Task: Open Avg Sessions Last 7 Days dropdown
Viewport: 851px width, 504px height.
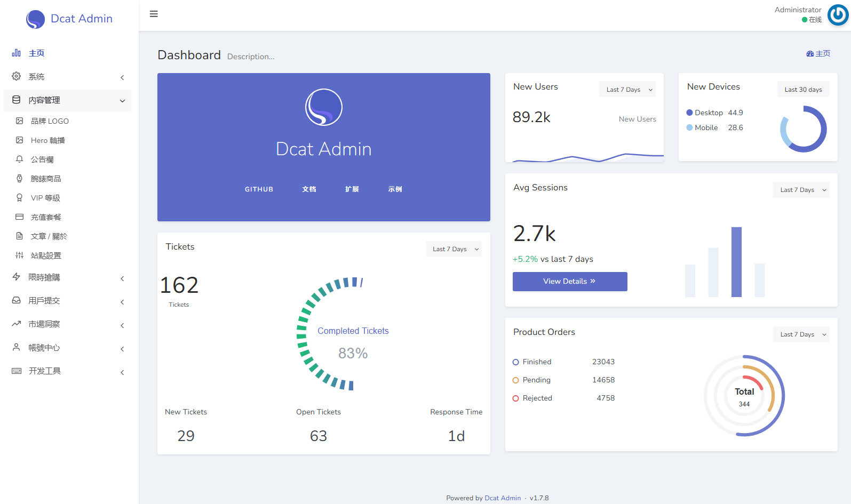Action: (801, 190)
